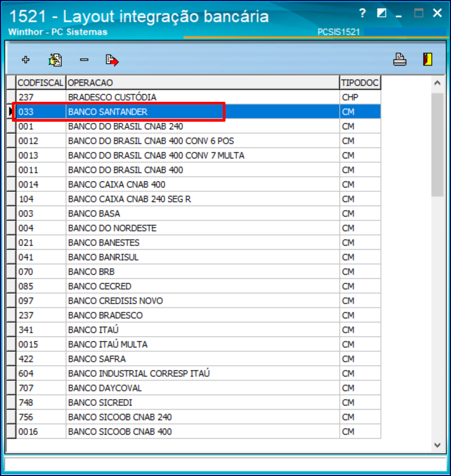Click the printer icon

[x=400, y=59]
